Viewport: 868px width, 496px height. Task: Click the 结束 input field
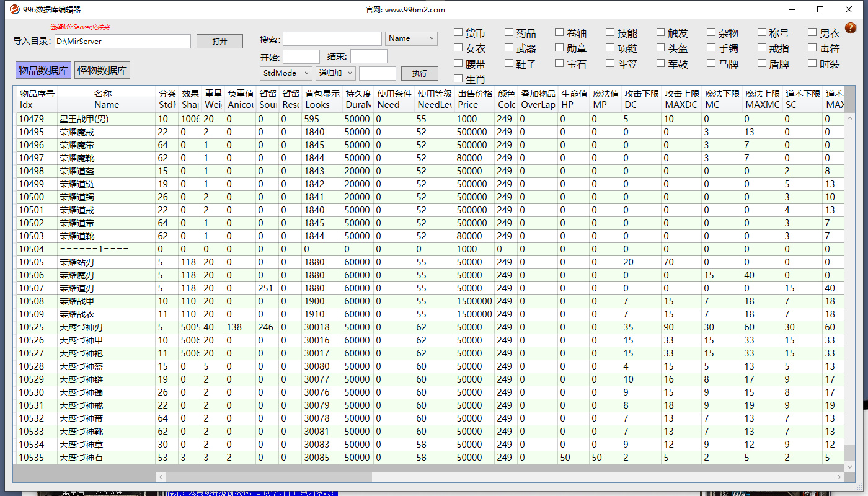point(369,56)
